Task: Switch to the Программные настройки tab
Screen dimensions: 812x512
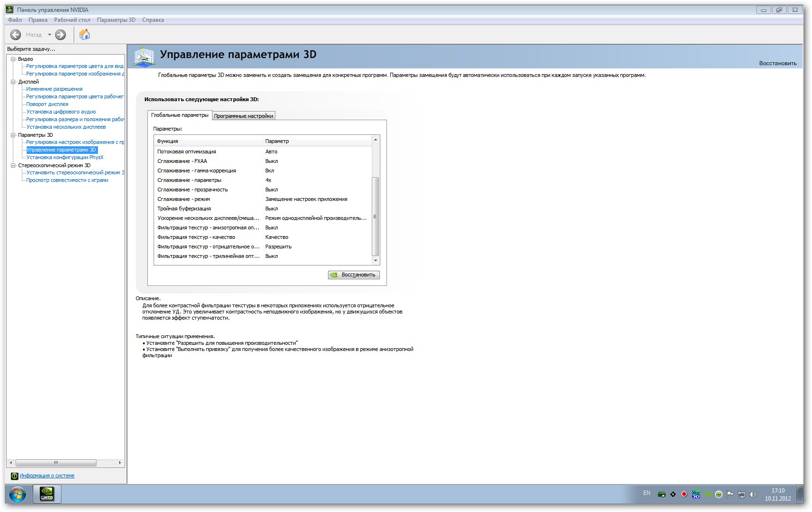Action: (x=243, y=116)
